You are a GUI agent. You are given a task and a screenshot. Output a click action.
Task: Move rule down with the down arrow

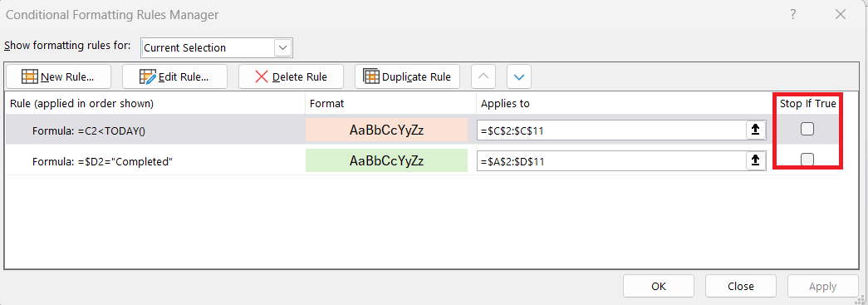(x=518, y=77)
